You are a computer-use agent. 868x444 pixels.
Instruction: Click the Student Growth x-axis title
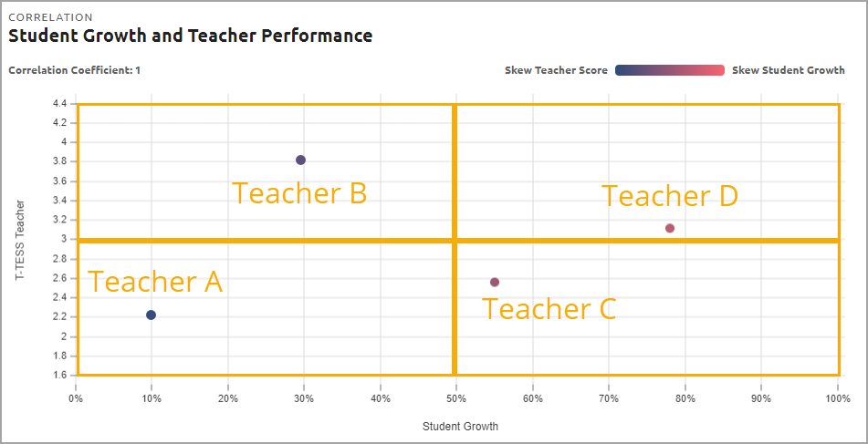click(460, 427)
